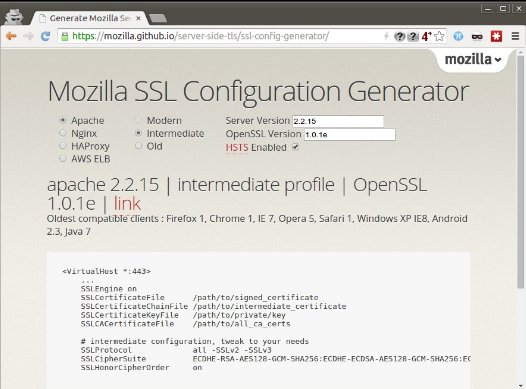Image resolution: width=526 pixels, height=389 pixels.
Task: Select the HAProxy radio button
Action: [63, 146]
